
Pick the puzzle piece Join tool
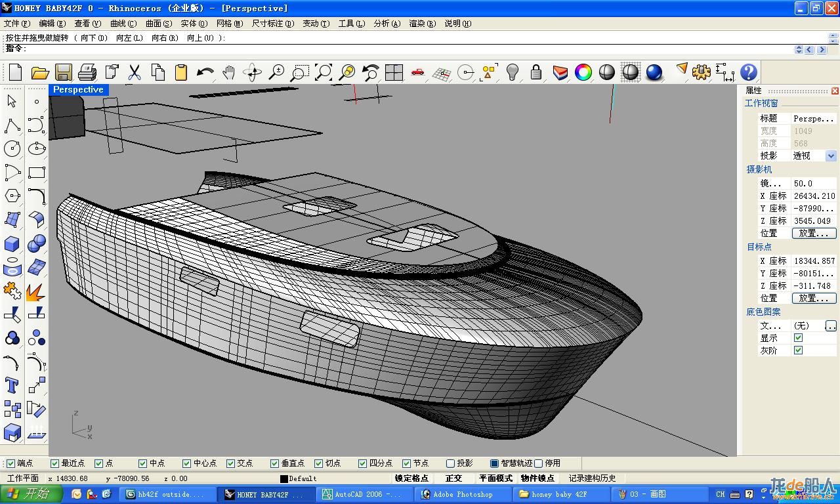tap(12, 291)
